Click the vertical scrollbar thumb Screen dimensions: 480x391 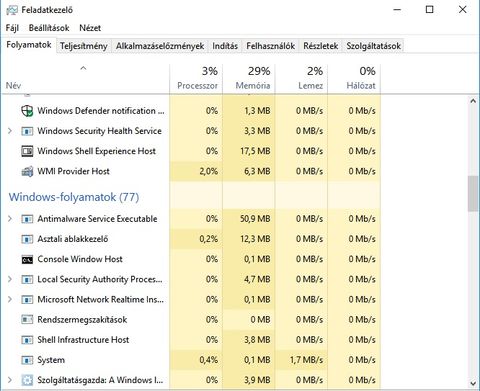click(473, 193)
